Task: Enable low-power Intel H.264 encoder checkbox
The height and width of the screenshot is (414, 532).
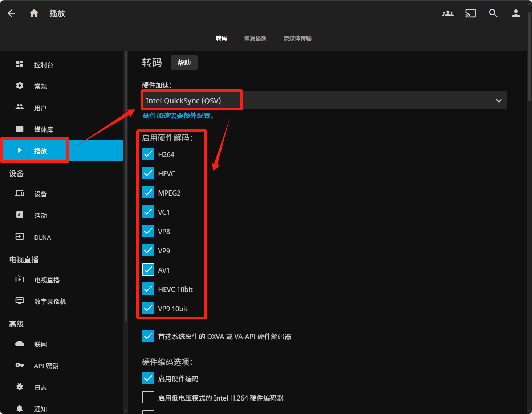Action: point(148,397)
